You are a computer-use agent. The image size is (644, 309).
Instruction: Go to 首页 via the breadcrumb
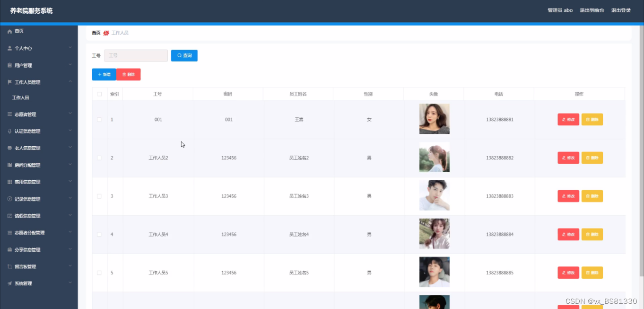[x=96, y=33]
